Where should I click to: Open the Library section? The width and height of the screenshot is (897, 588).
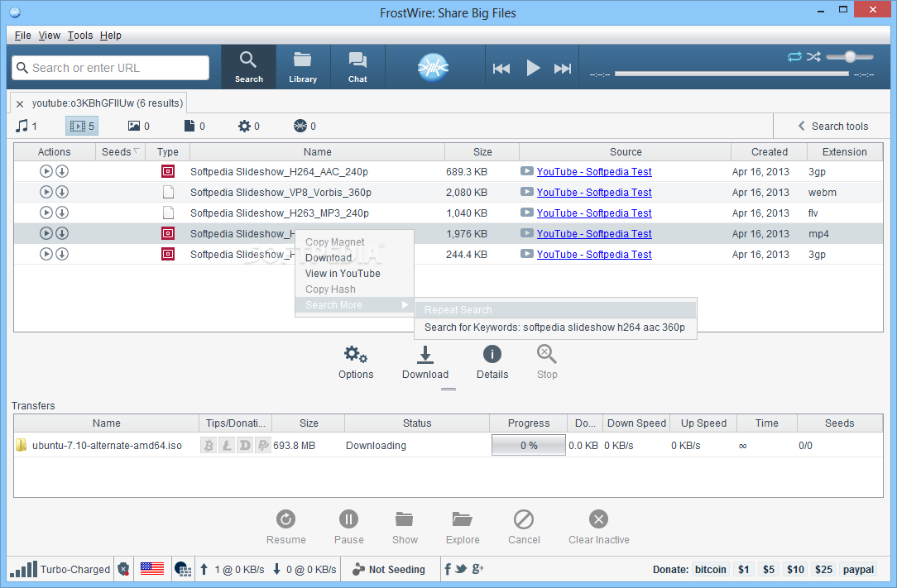pos(303,67)
